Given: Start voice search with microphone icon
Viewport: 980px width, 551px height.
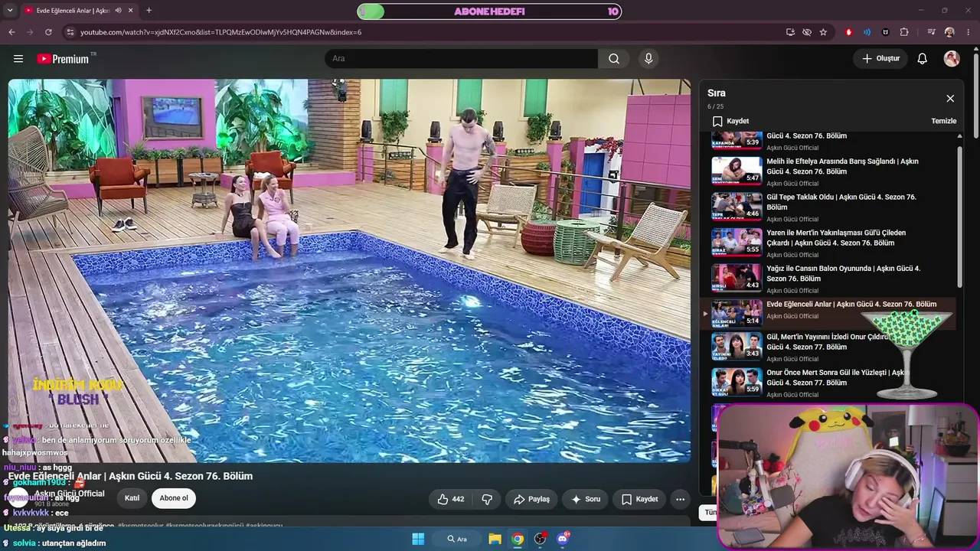Looking at the screenshot, I should (x=648, y=59).
